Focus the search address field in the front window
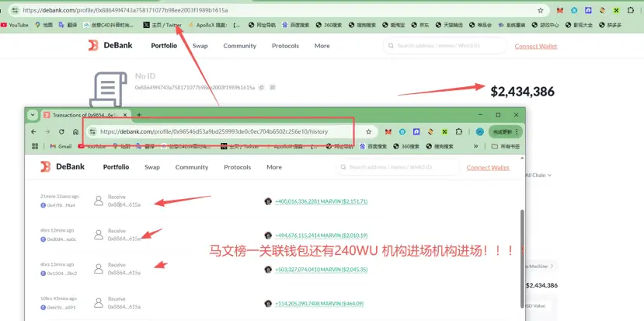Image resolution: width=644 pixels, height=321 pixels. 397,167
